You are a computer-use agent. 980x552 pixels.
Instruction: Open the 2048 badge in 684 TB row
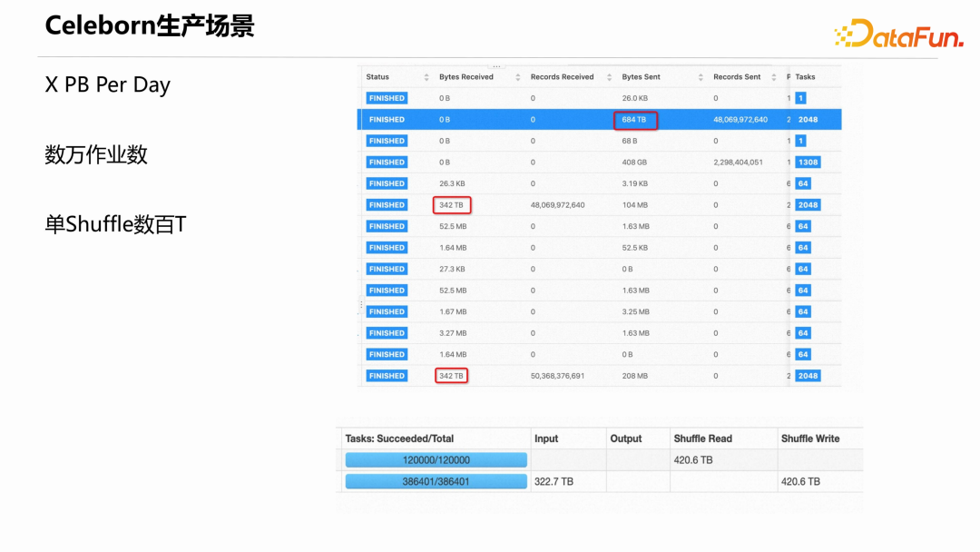tap(808, 120)
